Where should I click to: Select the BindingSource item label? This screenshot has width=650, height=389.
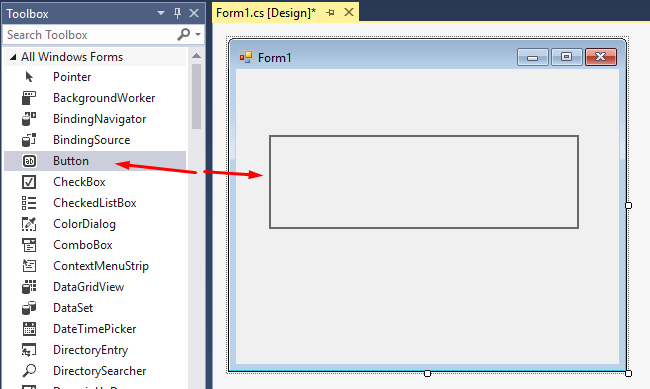(92, 140)
